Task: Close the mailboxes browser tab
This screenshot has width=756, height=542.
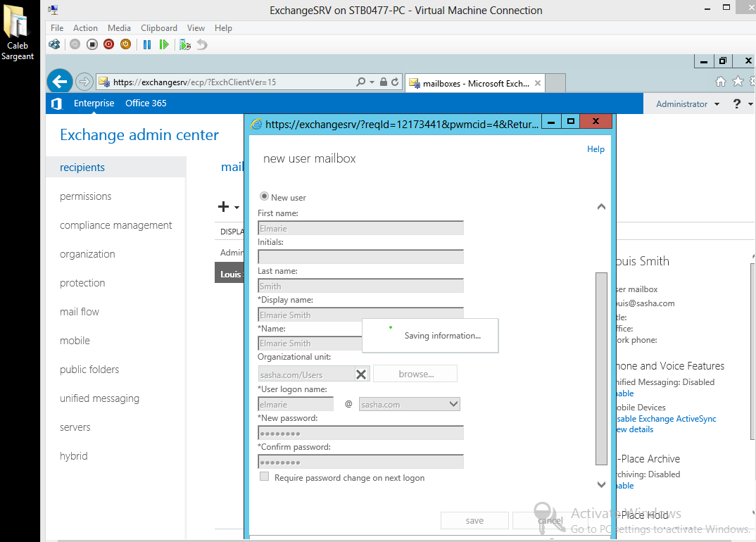Action: pyautogui.click(x=538, y=83)
